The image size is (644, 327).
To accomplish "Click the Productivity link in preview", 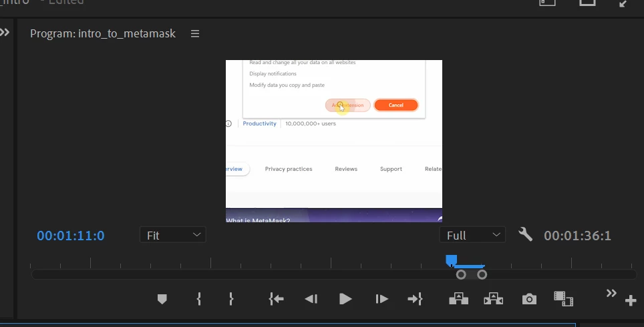I will coord(260,123).
